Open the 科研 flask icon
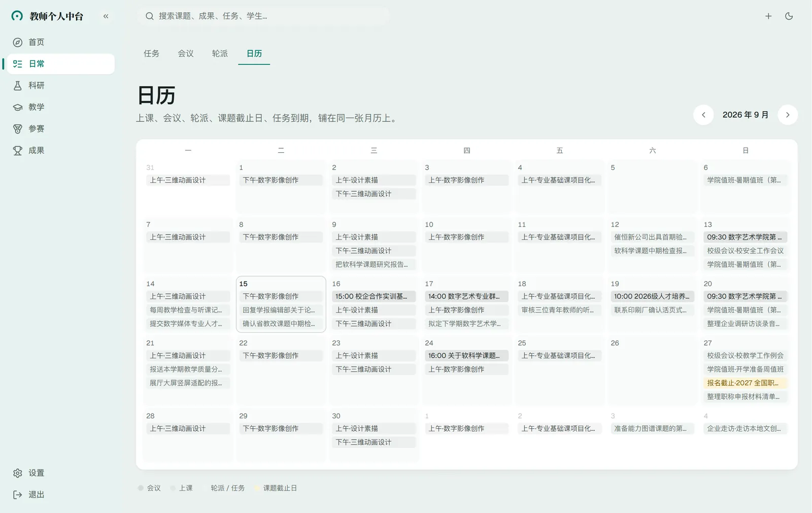This screenshot has width=812, height=513. coord(18,85)
